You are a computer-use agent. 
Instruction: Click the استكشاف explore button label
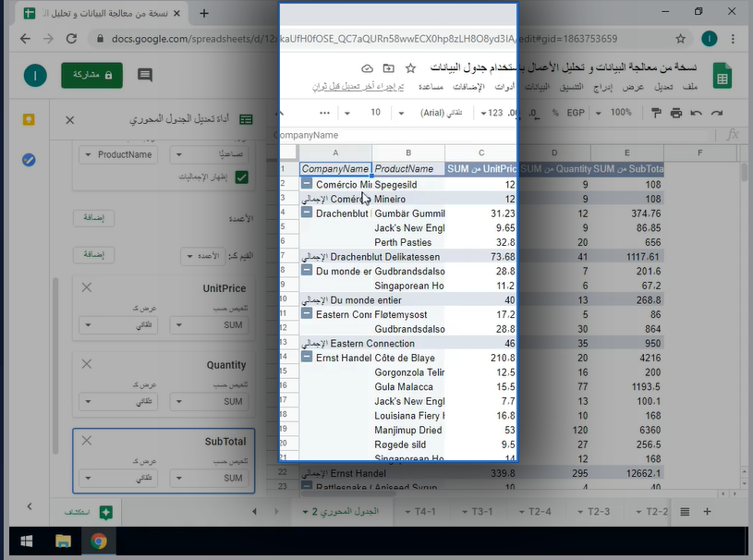pyautogui.click(x=78, y=513)
